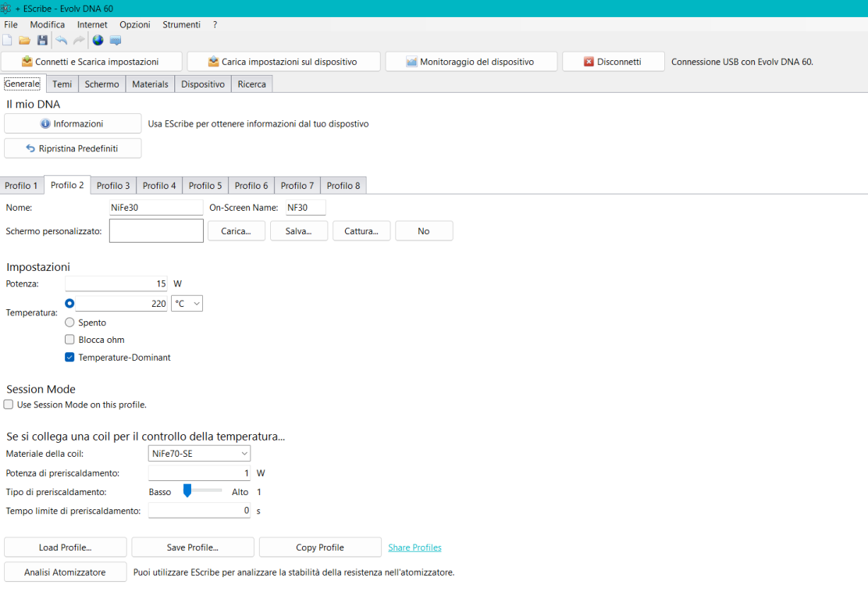Select the Profilo 6 tab

click(x=251, y=185)
